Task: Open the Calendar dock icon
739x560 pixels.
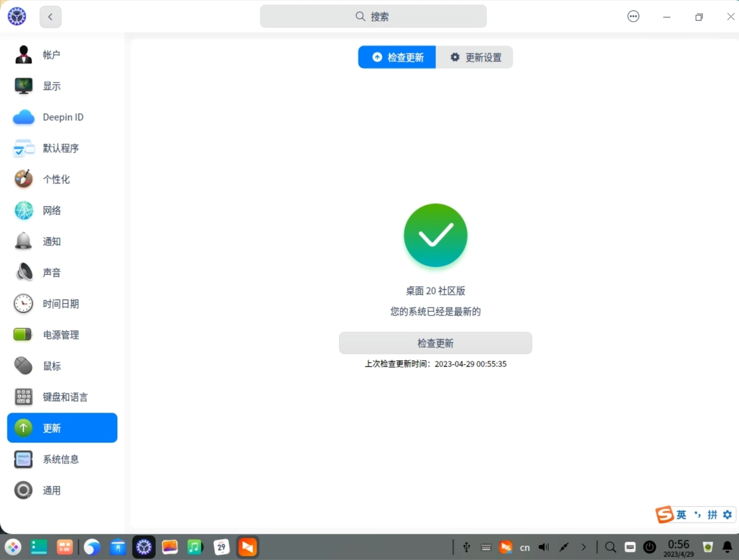Action: pyautogui.click(x=221, y=547)
